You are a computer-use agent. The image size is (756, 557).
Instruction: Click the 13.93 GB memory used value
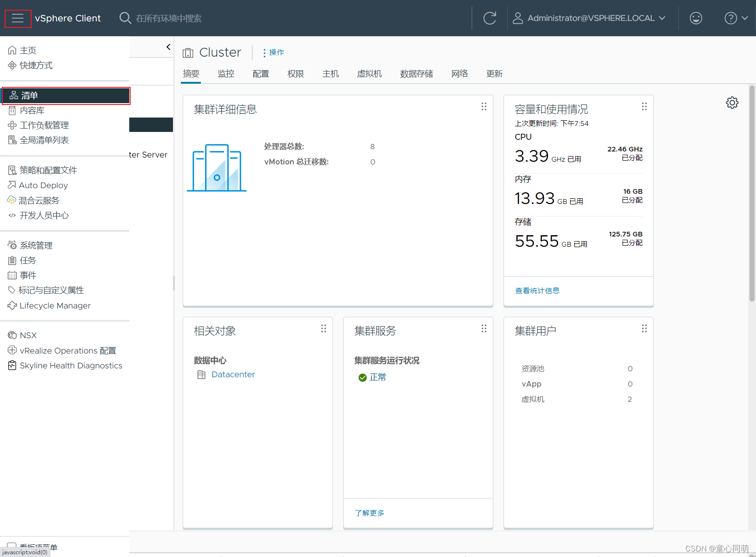[x=534, y=198]
